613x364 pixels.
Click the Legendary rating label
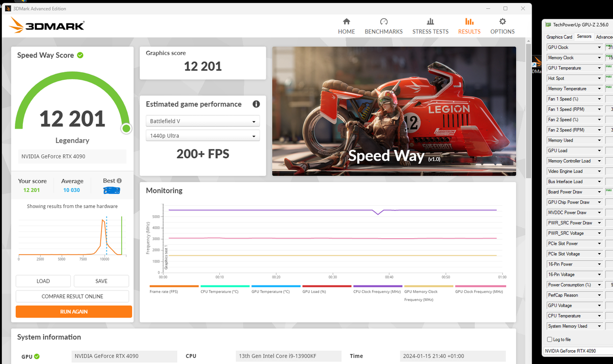[x=72, y=141]
